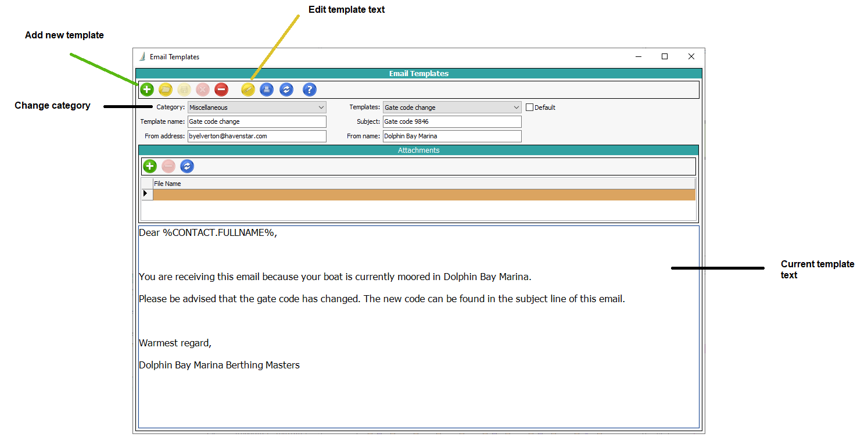Print the template using the printer icon
The width and height of the screenshot is (868, 448).
pyautogui.click(x=266, y=89)
